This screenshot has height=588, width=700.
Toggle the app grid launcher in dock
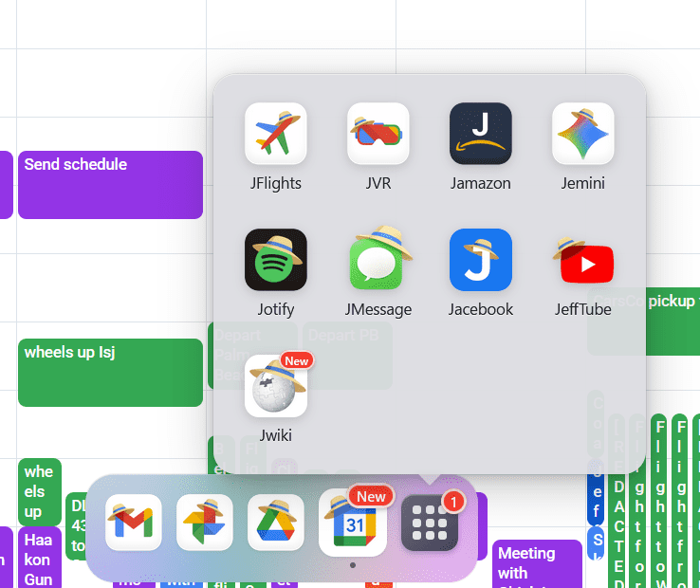430,523
